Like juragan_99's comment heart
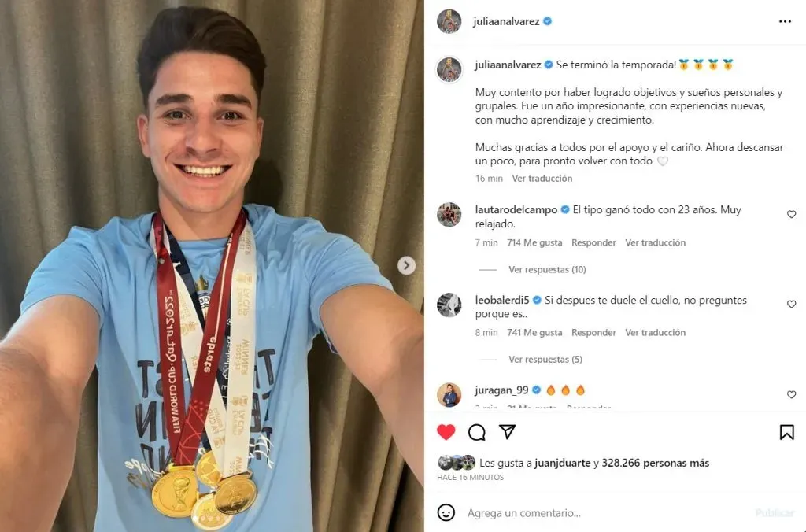 pos(792,395)
